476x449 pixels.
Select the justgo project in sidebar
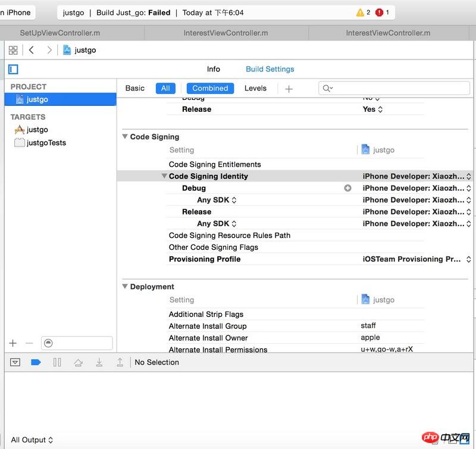[x=61, y=99]
